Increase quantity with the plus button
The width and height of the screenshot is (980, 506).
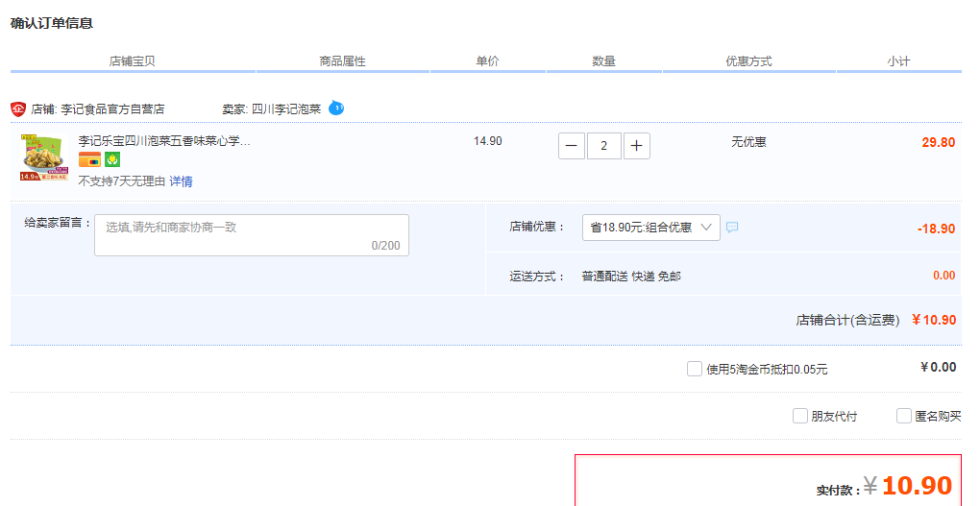pyautogui.click(x=636, y=146)
